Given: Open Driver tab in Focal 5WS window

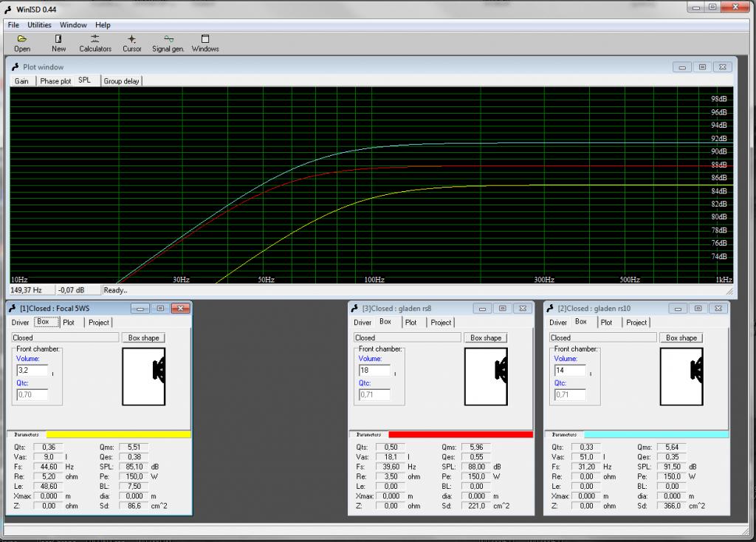Looking at the screenshot, I should pyautogui.click(x=20, y=323).
